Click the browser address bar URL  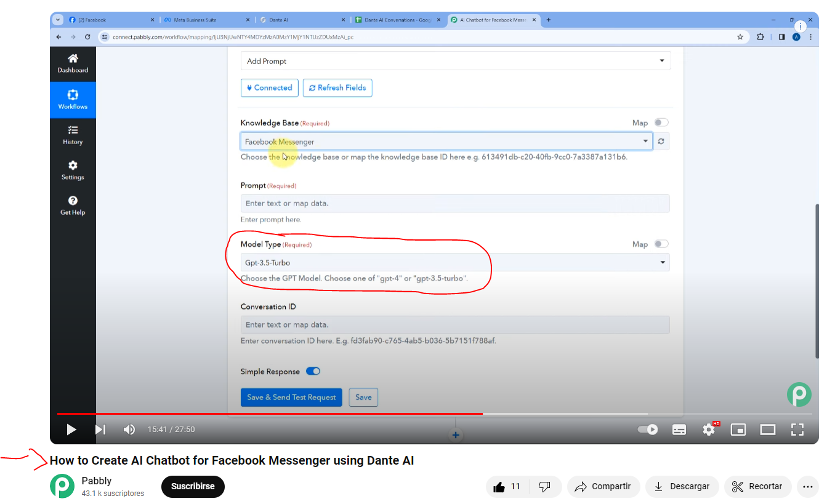pyautogui.click(x=233, y=37)
